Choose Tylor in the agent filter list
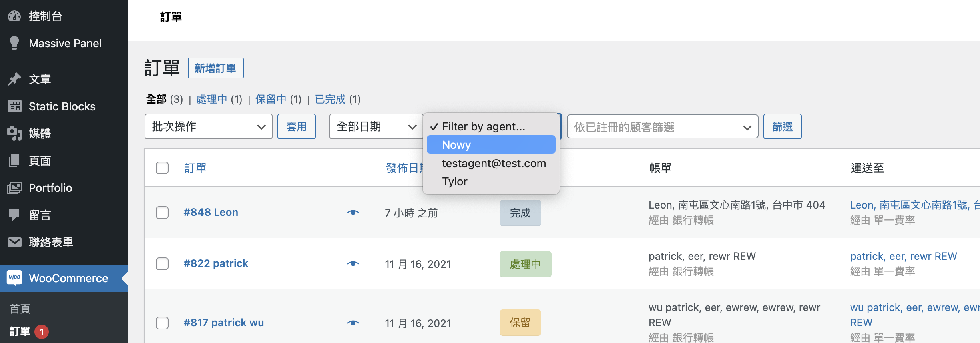 (491, 181)
